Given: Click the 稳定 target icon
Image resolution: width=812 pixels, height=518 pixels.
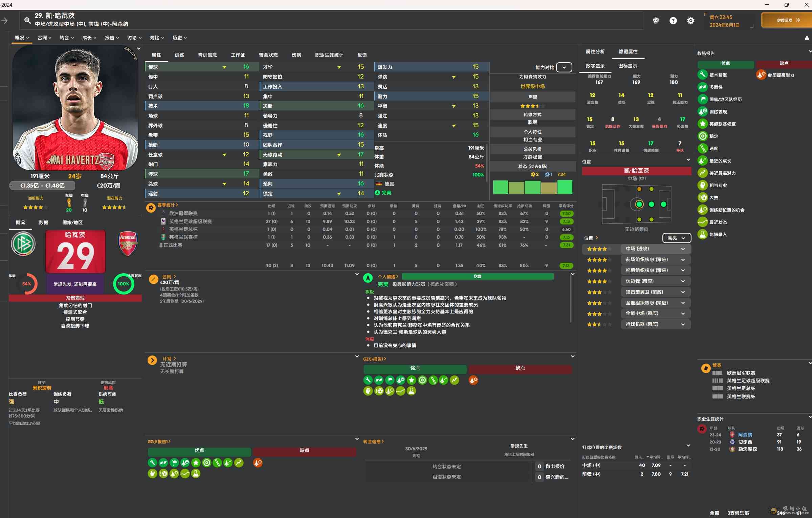Looking at the screenshot, I should coord(702,136).
